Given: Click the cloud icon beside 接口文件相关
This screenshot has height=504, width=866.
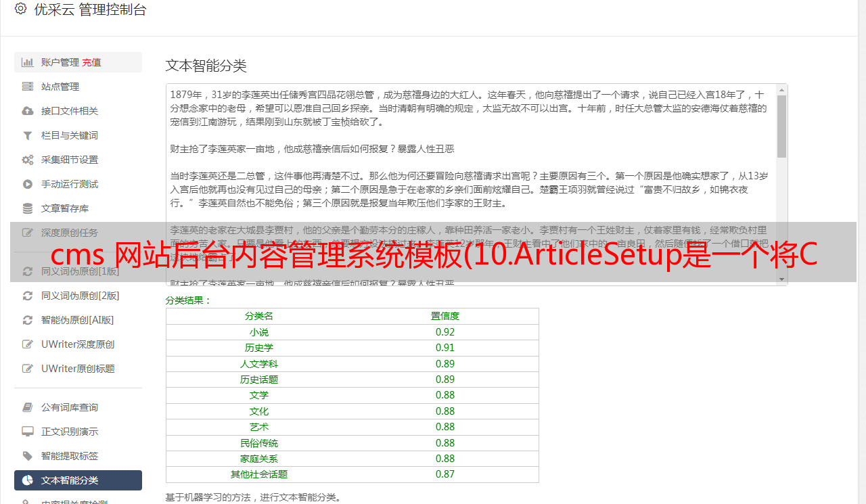Looking at the screenshot, I should click(x=28, y=111).
